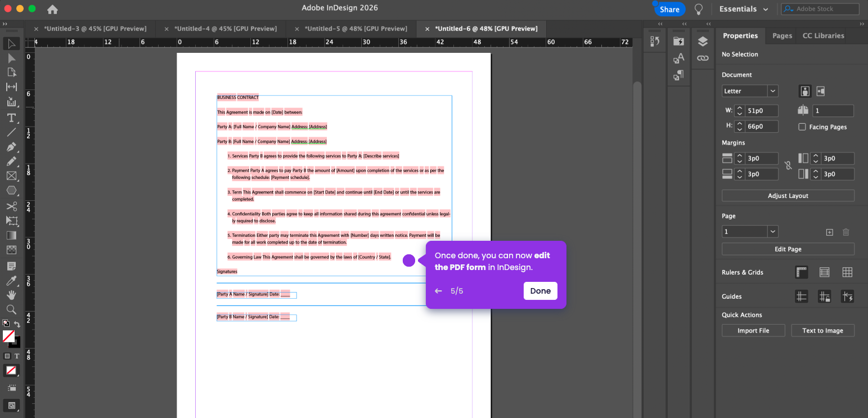Open the CC Libraries folder icon in dock

pos(678,42)
